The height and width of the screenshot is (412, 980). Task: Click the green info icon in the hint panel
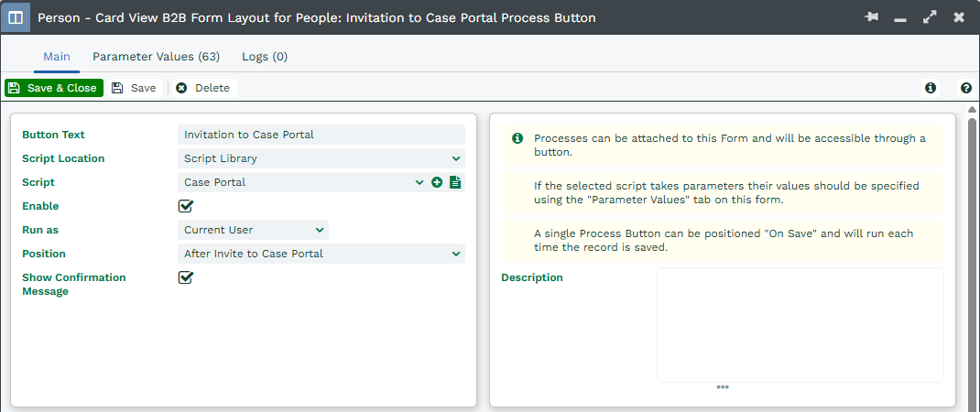517,138
